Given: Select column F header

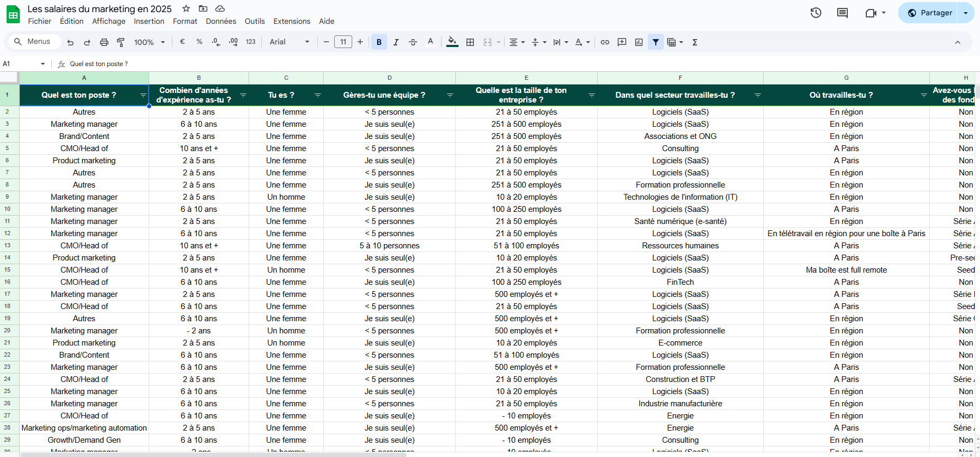Looking at the screenshot, I should click(680, 78).
